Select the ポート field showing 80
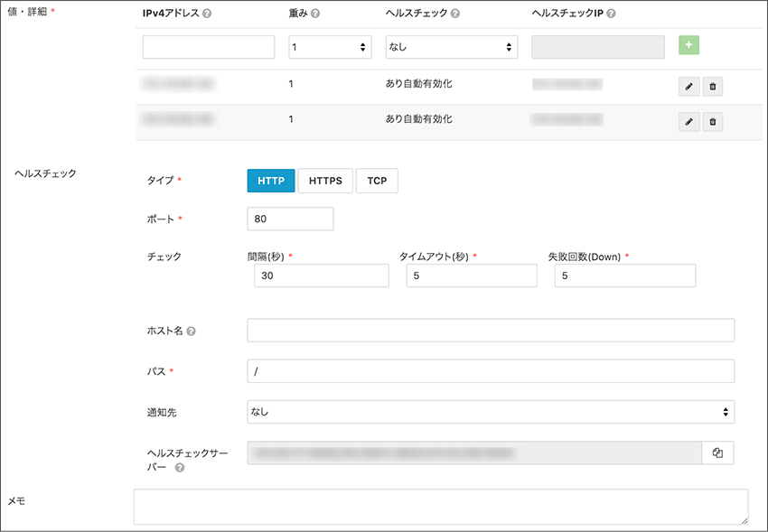768x532 pixels. [289, 219]
